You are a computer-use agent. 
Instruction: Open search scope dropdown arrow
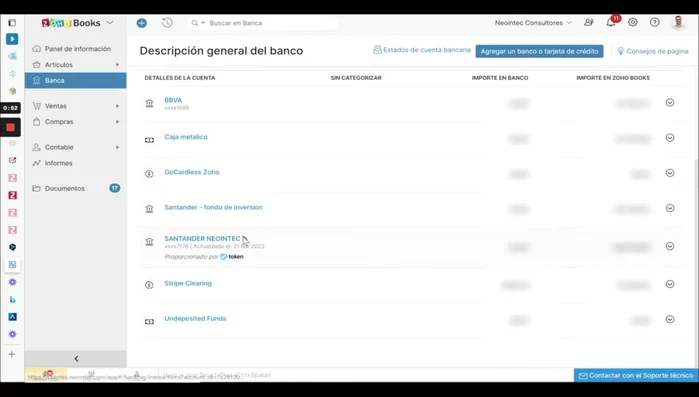pos(203,23)
